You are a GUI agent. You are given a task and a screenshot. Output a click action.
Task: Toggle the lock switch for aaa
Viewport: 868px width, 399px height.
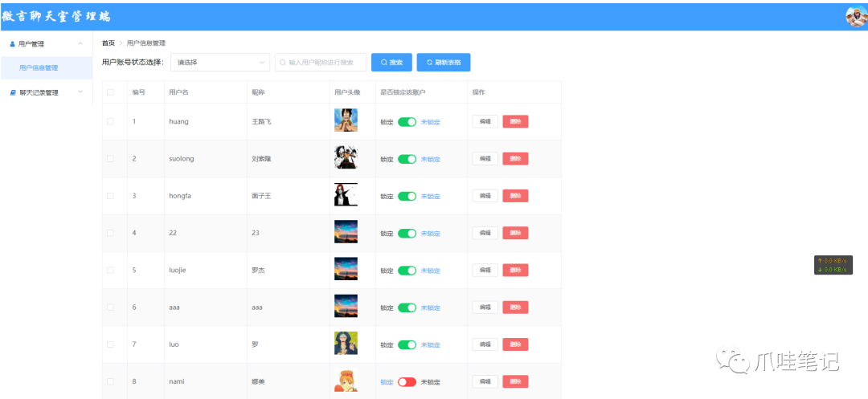(x=407, y=307)
